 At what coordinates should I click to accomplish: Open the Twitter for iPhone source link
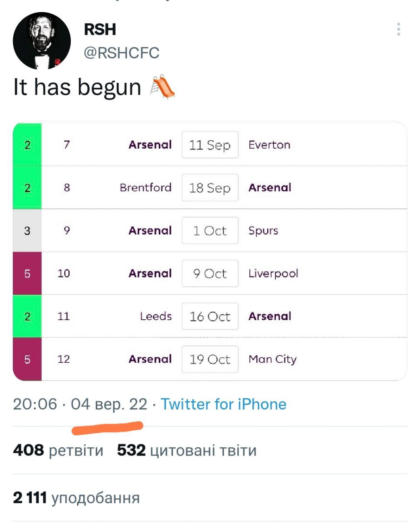point(223,404)
